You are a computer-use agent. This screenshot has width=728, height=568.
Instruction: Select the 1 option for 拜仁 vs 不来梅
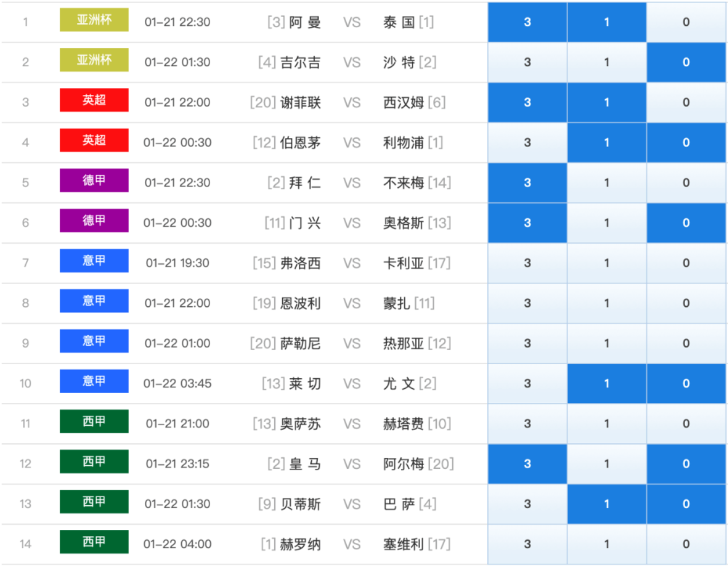pyautogui.click(x=607, y=183)
